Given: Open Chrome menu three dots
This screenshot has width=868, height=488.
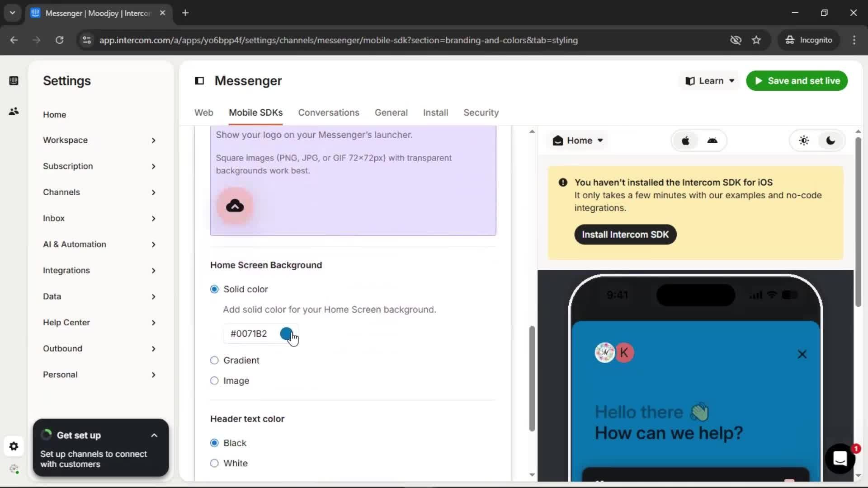Looking at the screenshot, I should 854,40.
